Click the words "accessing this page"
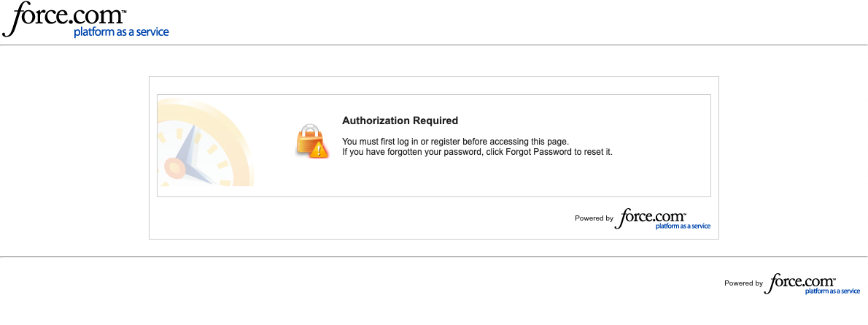The width and height of the screenshot is (868, 325). tap(528, 141)
